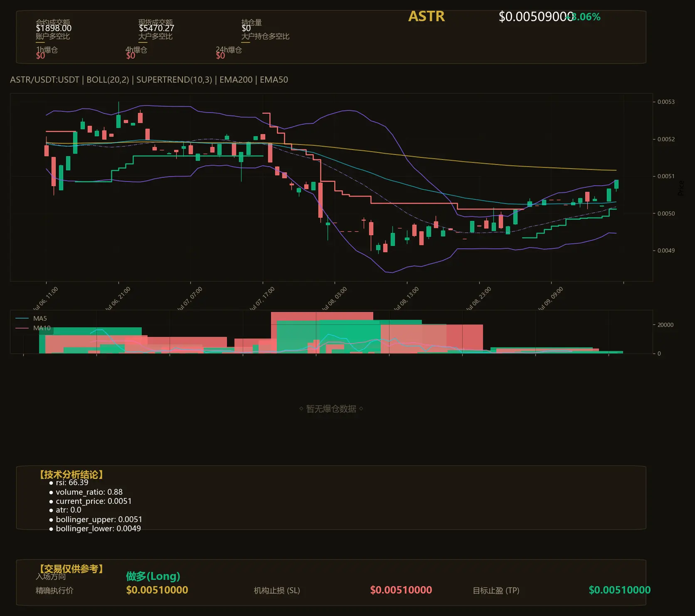
Task: Click the 0.0051 price axis label
Action: pos(666,176)
